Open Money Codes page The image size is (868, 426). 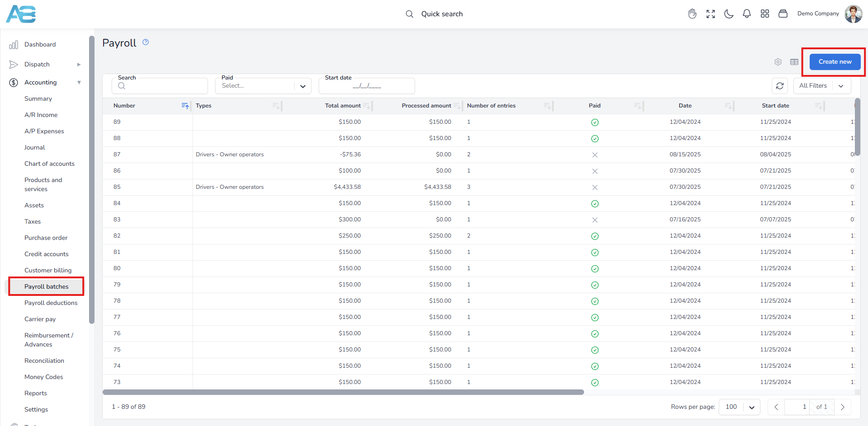43,377
